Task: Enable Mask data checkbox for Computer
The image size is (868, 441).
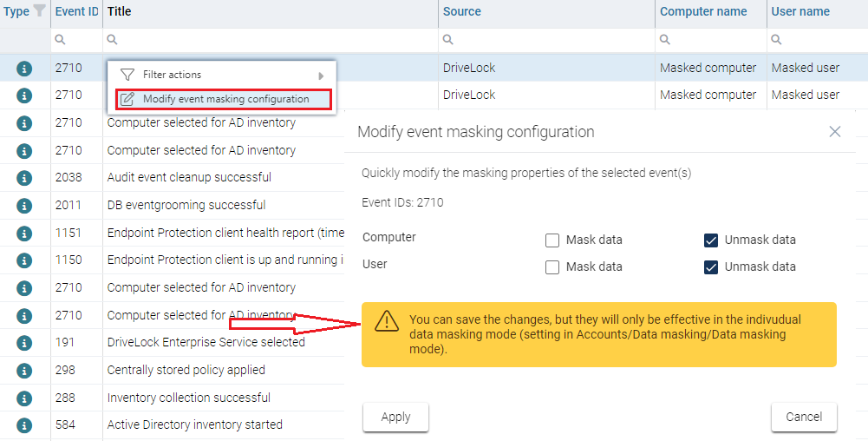Action: click(552, 240)
